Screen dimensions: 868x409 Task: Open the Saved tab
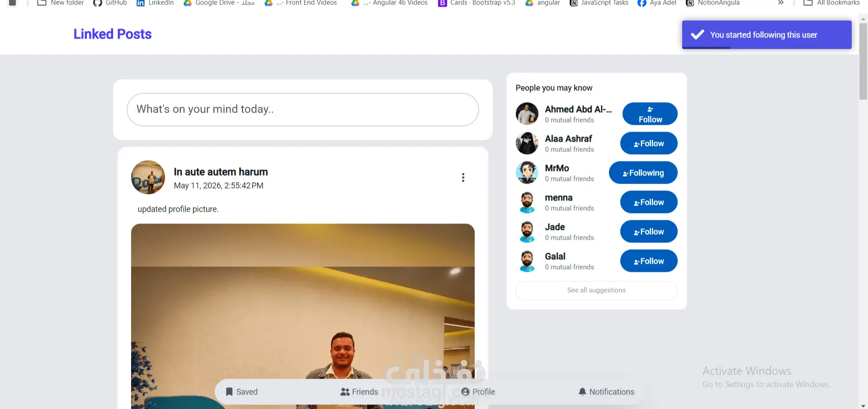[241, 392]
